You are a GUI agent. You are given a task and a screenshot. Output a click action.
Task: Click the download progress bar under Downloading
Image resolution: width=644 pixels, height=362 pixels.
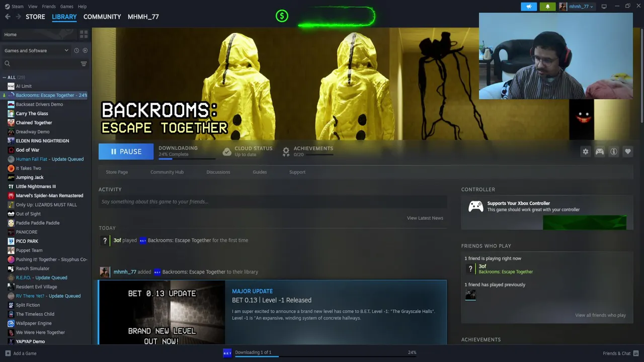pos(187,158)
